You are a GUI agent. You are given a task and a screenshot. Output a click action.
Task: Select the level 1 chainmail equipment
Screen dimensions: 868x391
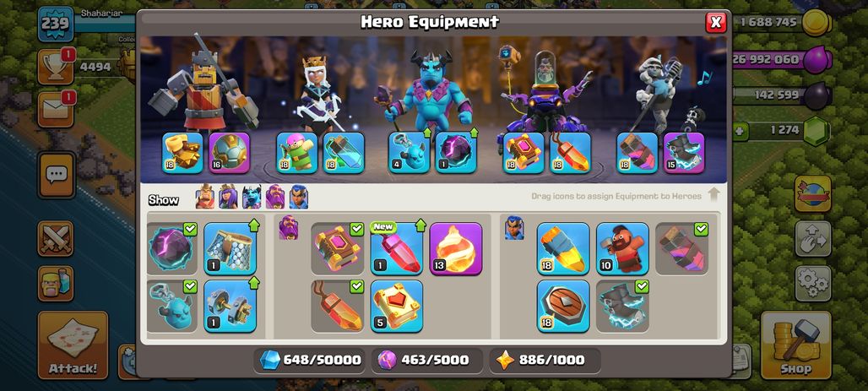(x=231, y=248)
